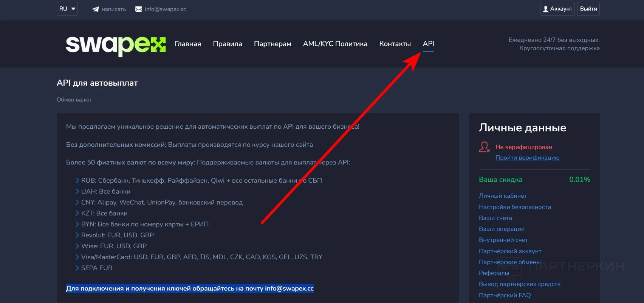This screenshot has height=303, width=644.
Task: Open Внутренний счет link
Action: coord(503,240)
